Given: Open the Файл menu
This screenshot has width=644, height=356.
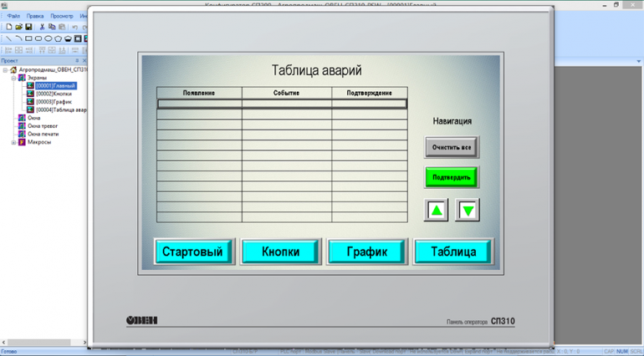Looking at the screenshot, I should click(13, 16).
